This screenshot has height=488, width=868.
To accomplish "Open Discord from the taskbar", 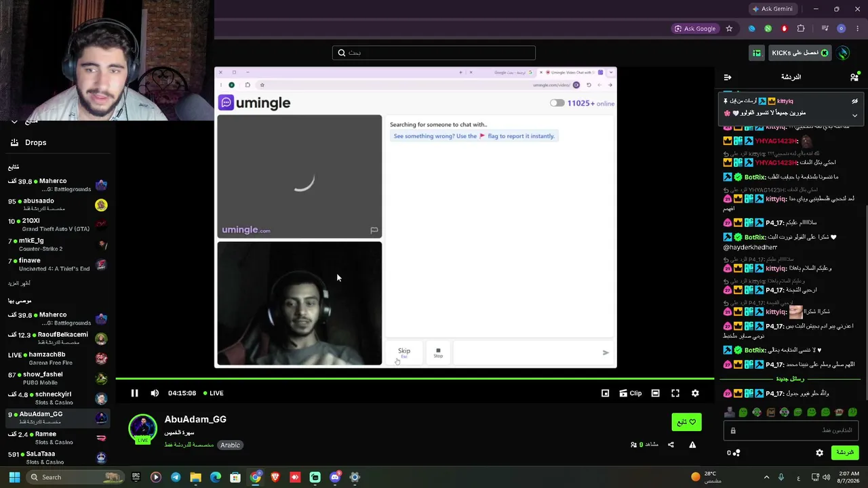I will (x=334, y=477).
